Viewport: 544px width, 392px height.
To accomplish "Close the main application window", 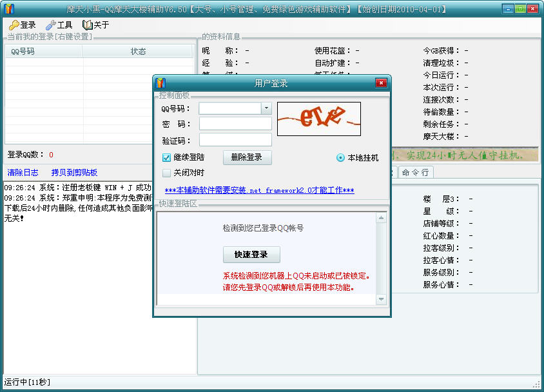I will pyautogui.click(x=532, y=9).
